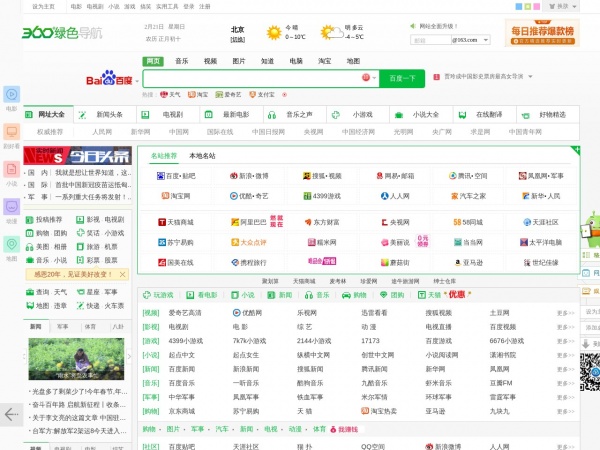Expand 更多>> on the 游戏 row
Screen dimensions: 600x450
(566, 341)
